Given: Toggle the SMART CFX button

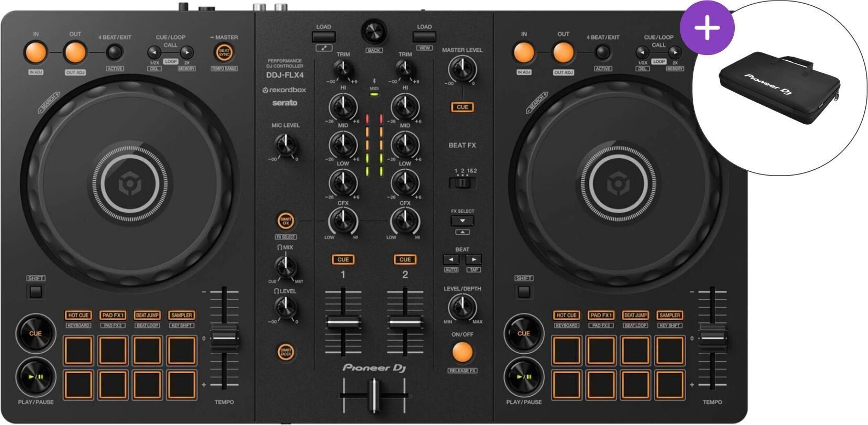Looking at the screenshot, I should click(x=286, y=221).
